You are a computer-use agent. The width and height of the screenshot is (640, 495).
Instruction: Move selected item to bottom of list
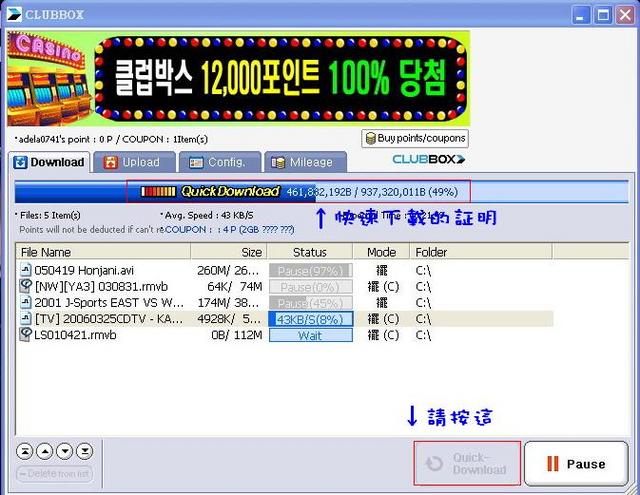coord(85,451)
